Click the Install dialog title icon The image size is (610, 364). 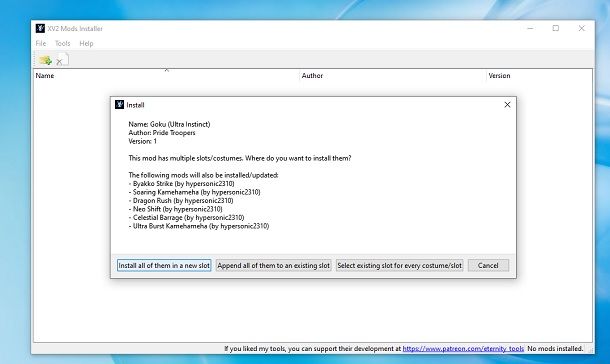119,105
